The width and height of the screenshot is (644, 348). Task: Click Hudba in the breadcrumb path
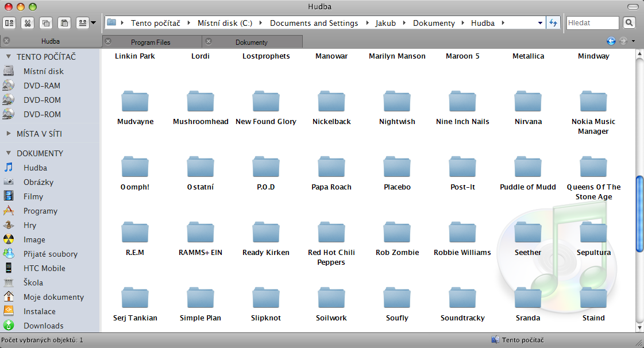click(x=483, y=23)
